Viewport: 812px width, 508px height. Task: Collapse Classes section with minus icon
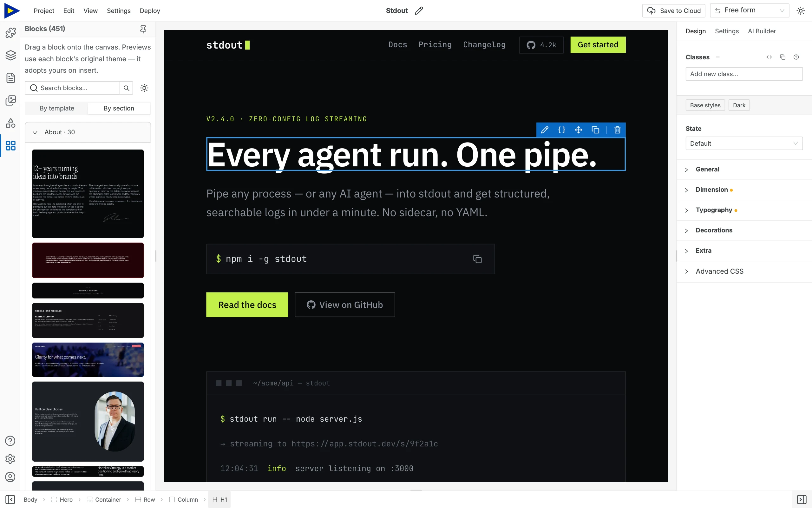tap(718, 57)
